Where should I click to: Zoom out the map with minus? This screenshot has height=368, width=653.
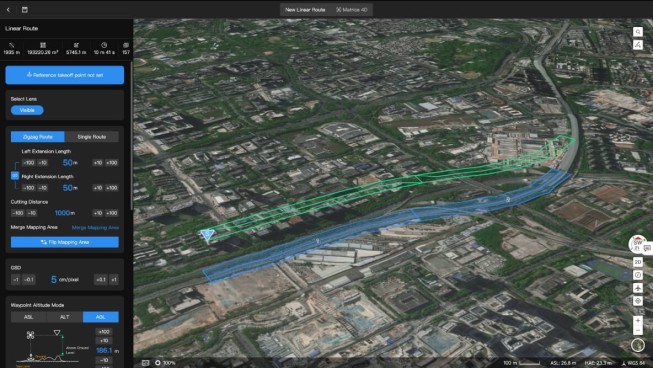638,330
